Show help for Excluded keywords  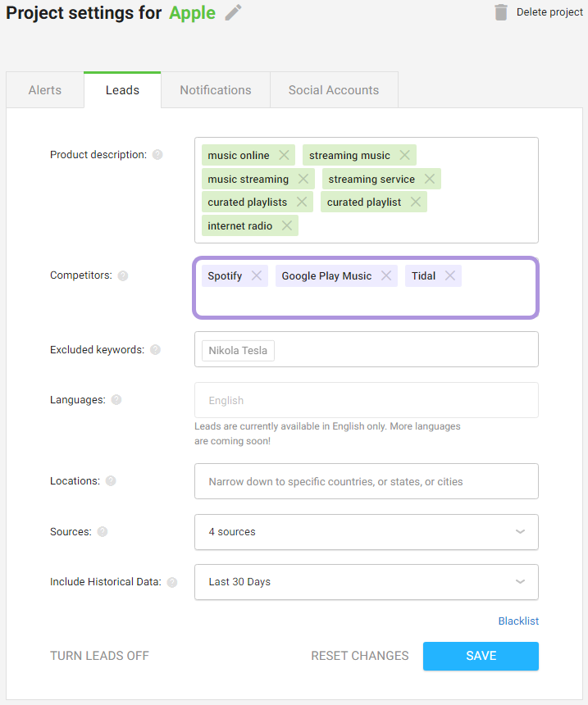(x=155, y=350)
